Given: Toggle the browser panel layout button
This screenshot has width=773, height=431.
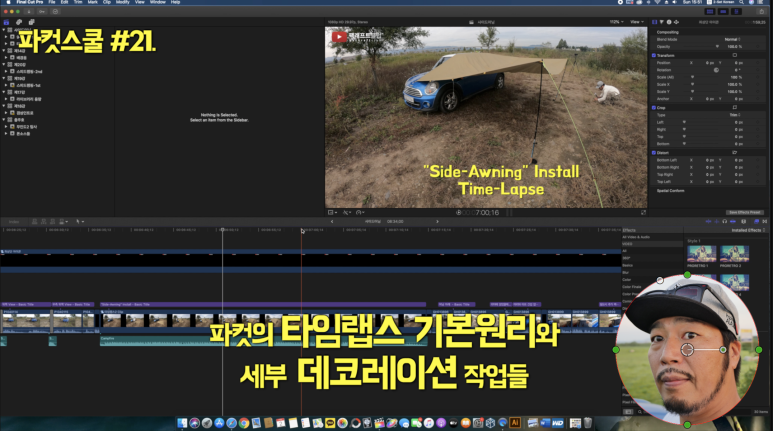Looking at the screenshot, I should pyautogui.click(x=710, y=11).
